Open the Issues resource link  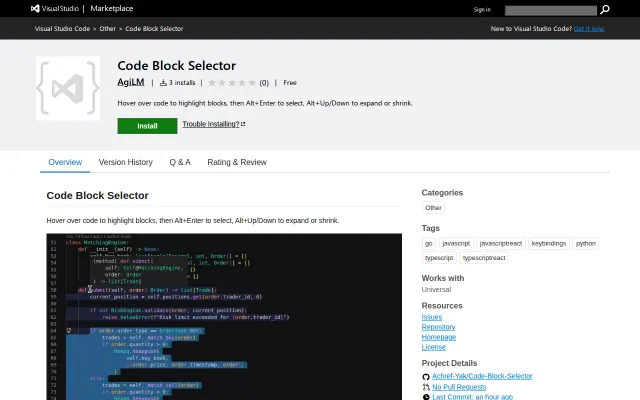pyautogui.click(x=431, y=317)
